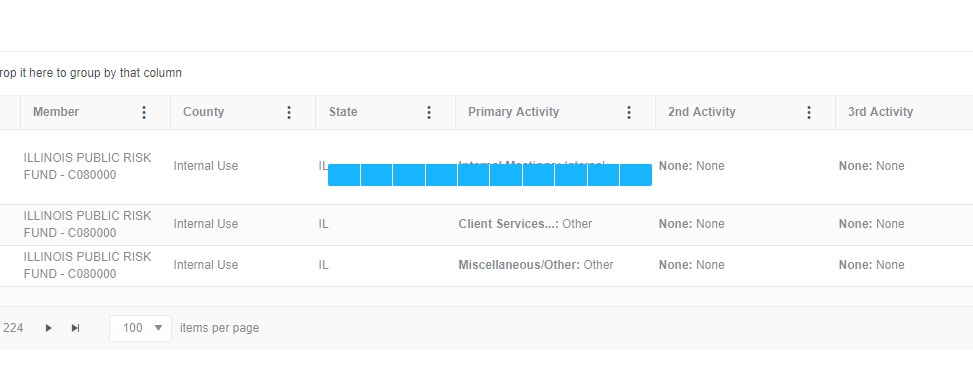The width and height of the screenshot is (973, 382).
Task: Sort by the County column header
Action: [x=204, y=112]
